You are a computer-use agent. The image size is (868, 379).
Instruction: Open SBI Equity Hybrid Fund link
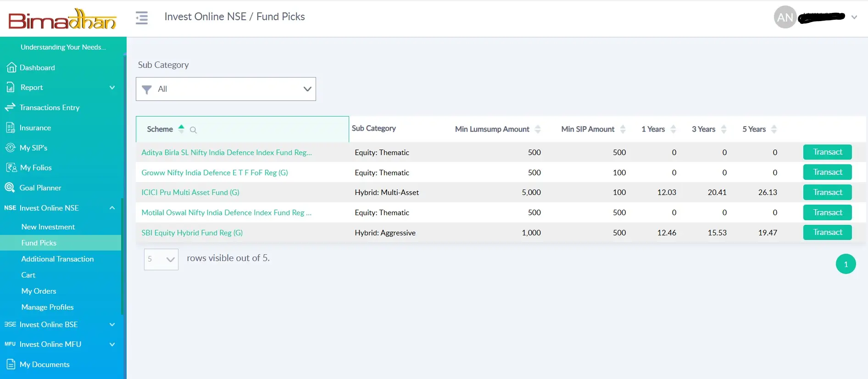click(x=192, y=233)
